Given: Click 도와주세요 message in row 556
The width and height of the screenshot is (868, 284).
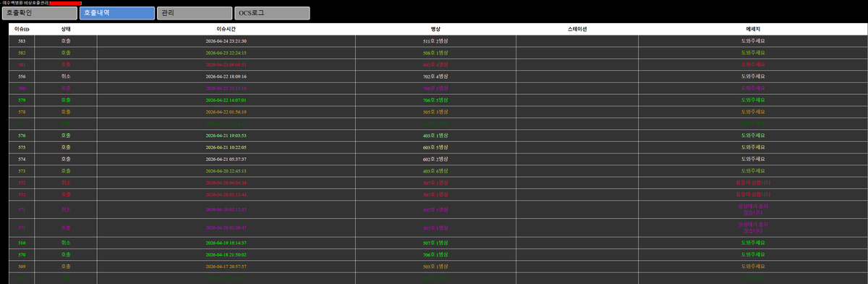Looking at the screenshot, I should [753, 76].
